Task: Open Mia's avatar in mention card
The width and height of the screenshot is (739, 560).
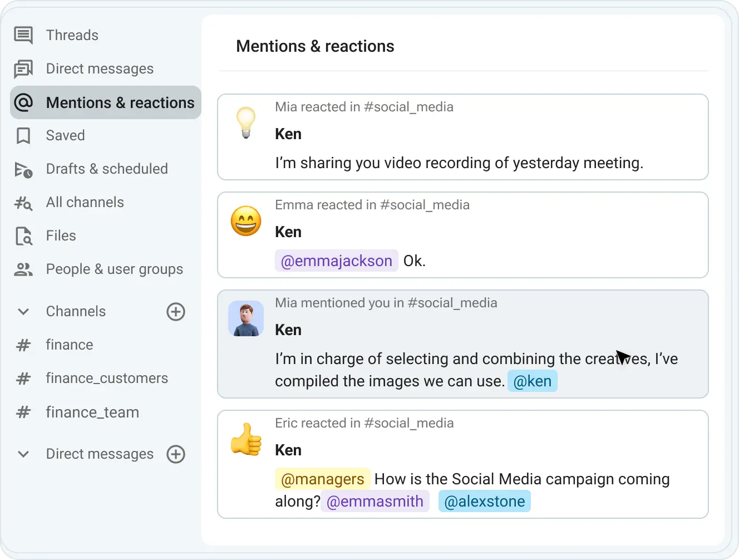Action: (246, 318)
